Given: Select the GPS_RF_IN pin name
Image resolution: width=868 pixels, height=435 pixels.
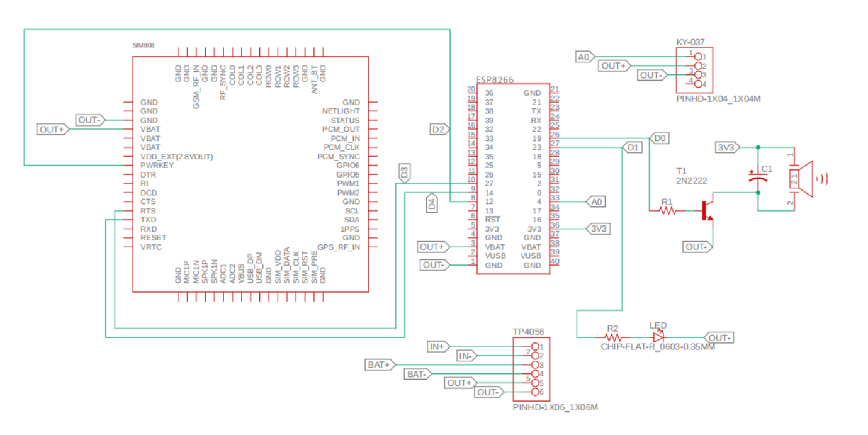Looking at the screenshot, I should (339, 247).
